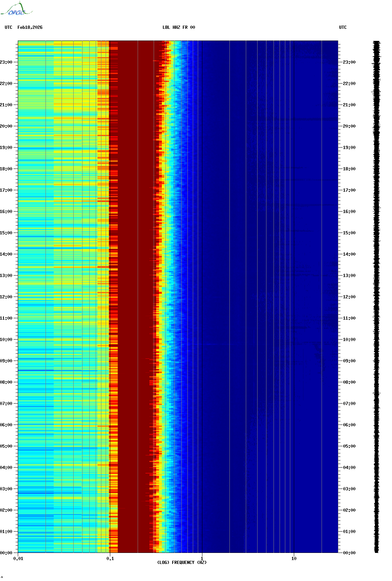Select the 23:00 marker on left time axis
Screen dimensions: 392x581
(6, 62)
